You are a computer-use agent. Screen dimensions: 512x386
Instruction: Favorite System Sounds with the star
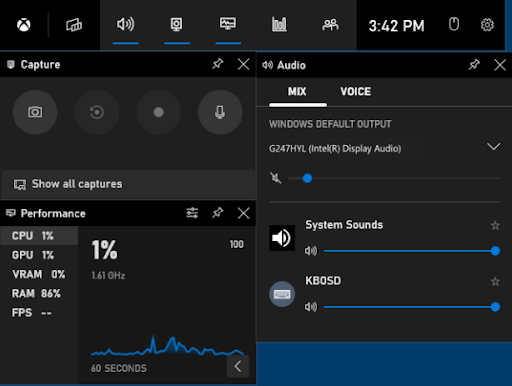(495, 226)
